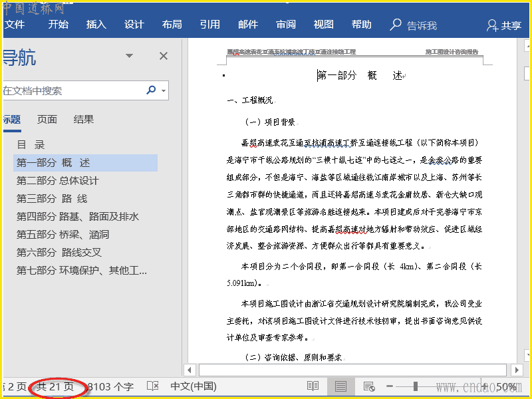Viewport: 532px width, 399px height.
Task: Switch to Web Layout view icon
Action: (x=369, y=386)
